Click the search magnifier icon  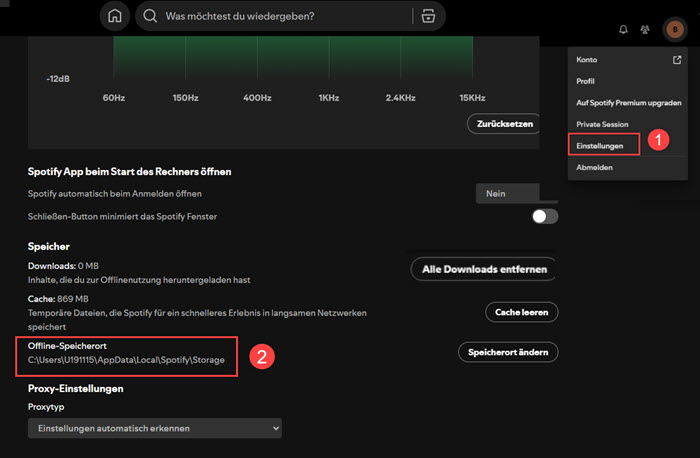pyautogui.click(x=150, y=16)
